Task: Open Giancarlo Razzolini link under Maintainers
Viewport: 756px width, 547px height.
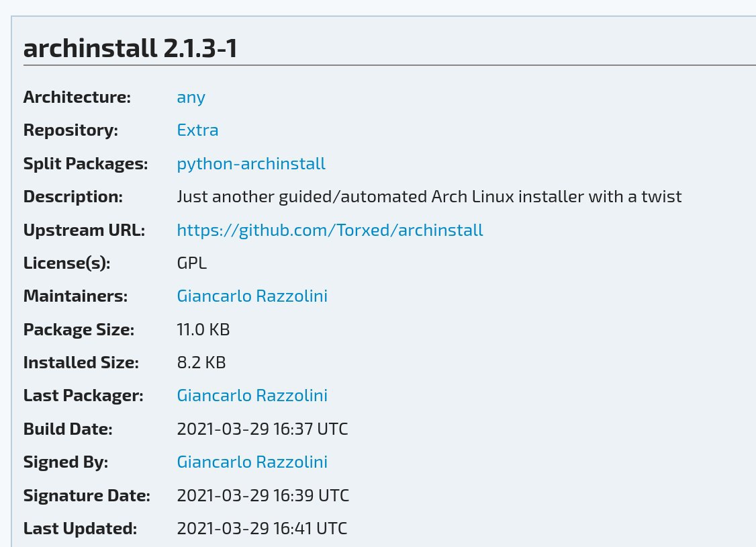Action: (252, 296)
